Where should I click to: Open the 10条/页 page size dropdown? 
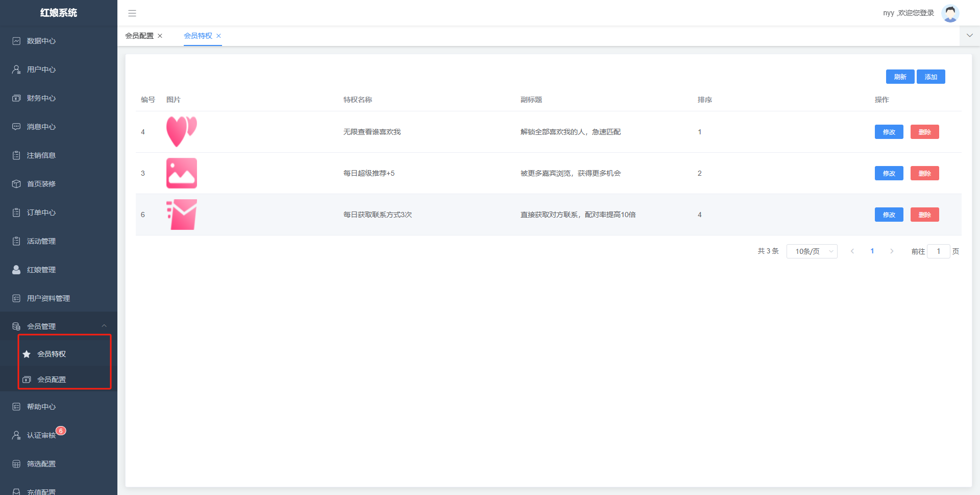pyautogui.click(x=812, y=251)
